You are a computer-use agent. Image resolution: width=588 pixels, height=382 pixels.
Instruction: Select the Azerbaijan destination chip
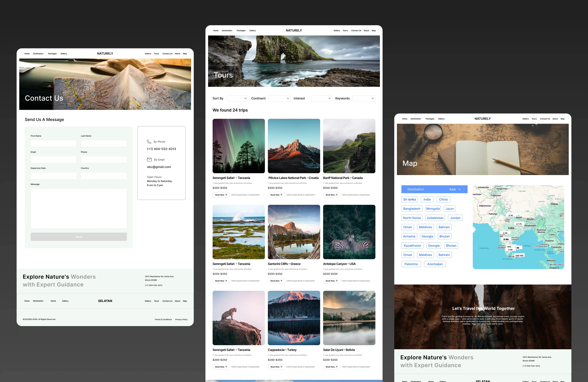point(435,264)
